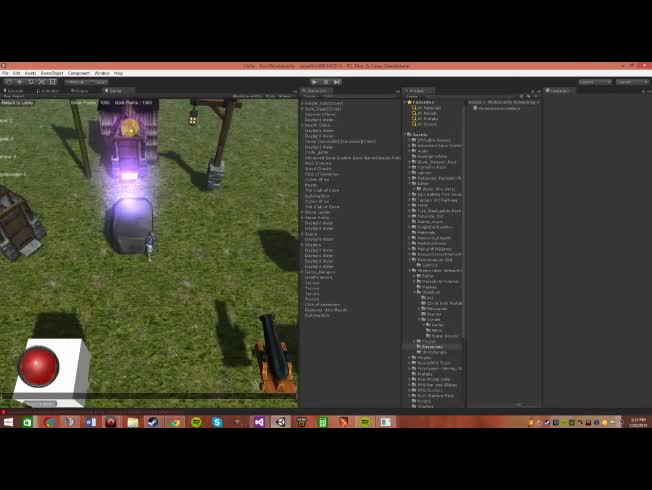Open Microsoft Word from the taskbar
The height and width of the screenshot is (490, 652).
pyautogui.click(x=90, y=423)
